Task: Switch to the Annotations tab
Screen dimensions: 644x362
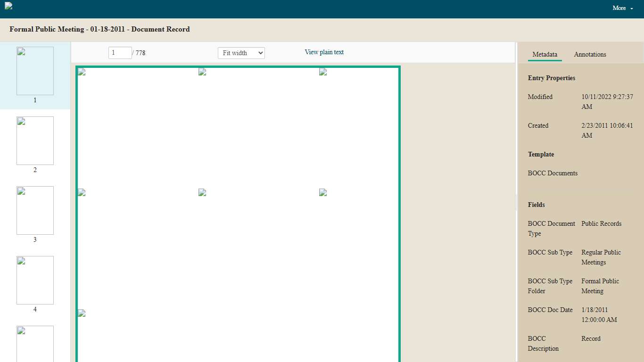Action: [x=590, y=55]
